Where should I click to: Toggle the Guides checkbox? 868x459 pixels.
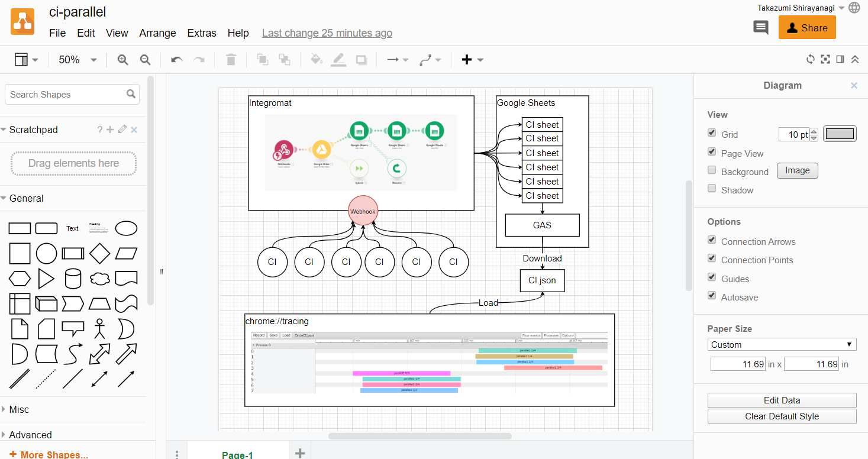coord(712,277)
